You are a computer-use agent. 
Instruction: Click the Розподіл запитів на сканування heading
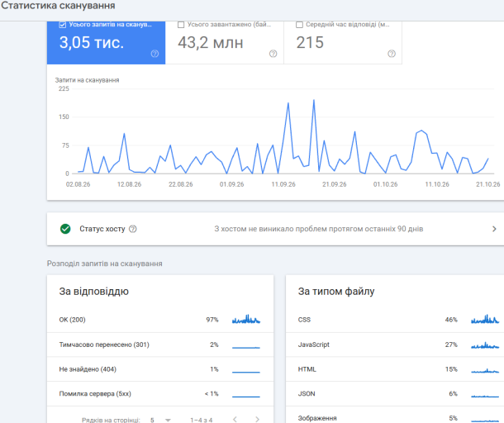pos(104,264)
